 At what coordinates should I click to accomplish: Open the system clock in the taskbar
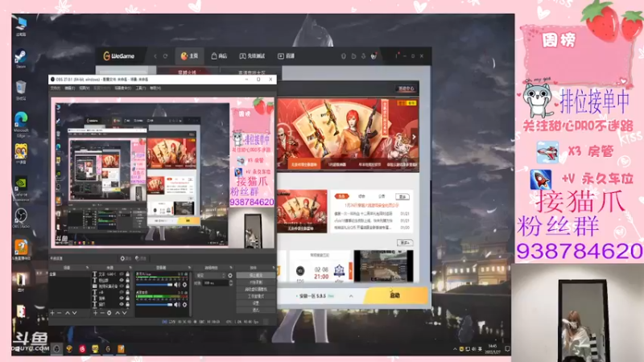click(x=493, y=349)
